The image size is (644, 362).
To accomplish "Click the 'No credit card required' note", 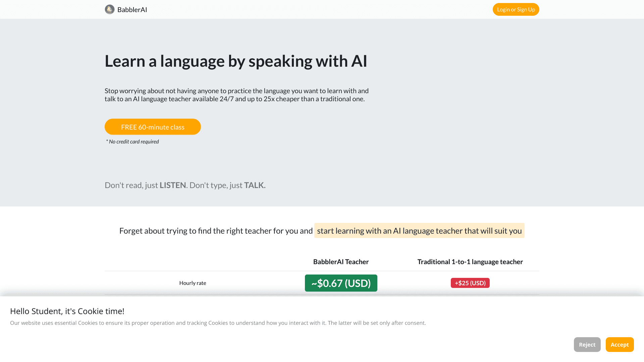I will pos(132,141).
